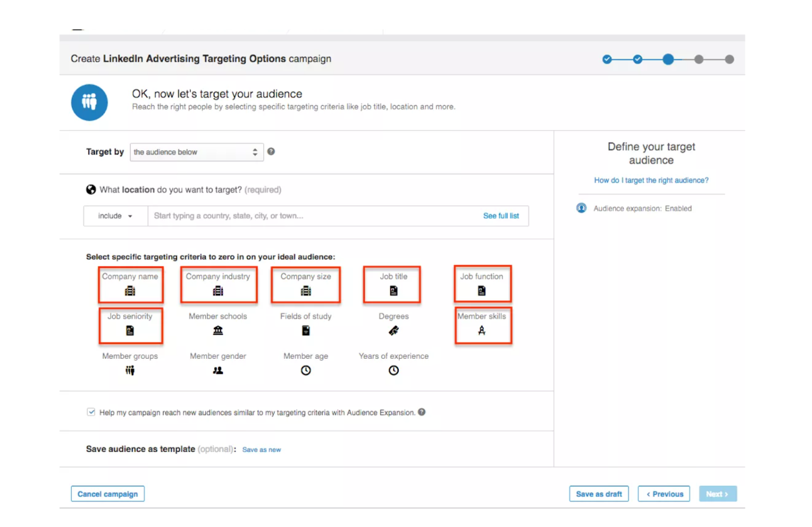Click the blue audience people circle icon
812x527 pixels.
(89, 103)
